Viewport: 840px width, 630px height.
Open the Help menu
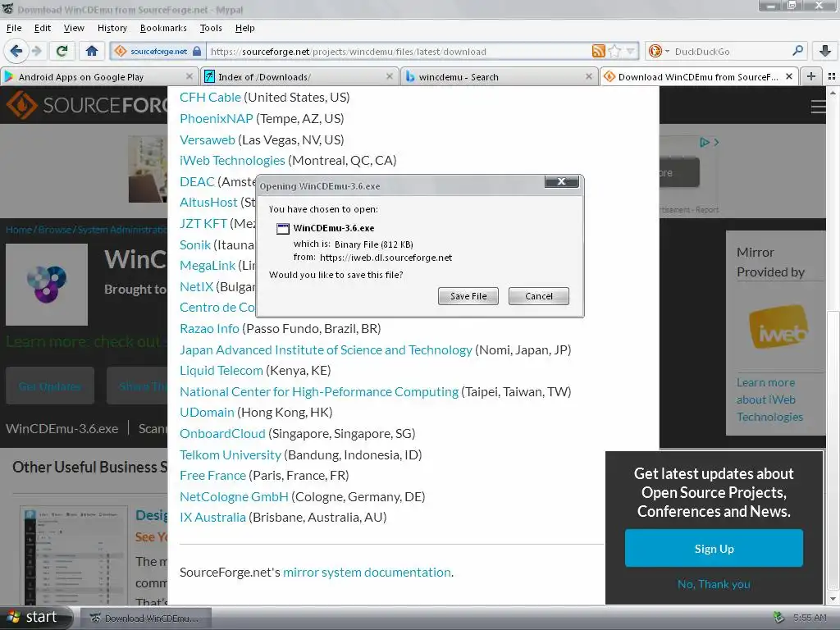coord(244,28)
